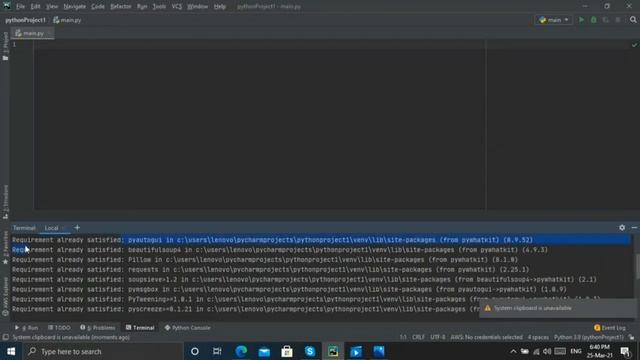Viewport: 640px width, 360px height.
Task: Open the Structure tool window sidebar
Action: pos(5,202)
